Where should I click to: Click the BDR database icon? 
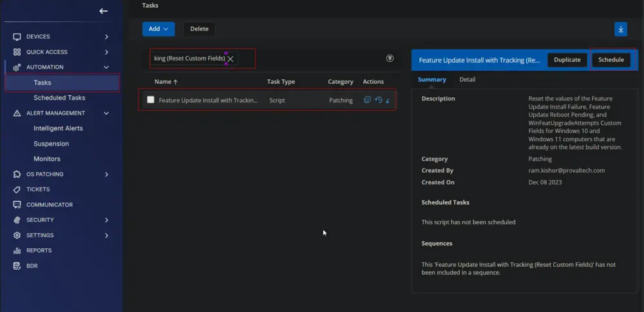[17, 266]
